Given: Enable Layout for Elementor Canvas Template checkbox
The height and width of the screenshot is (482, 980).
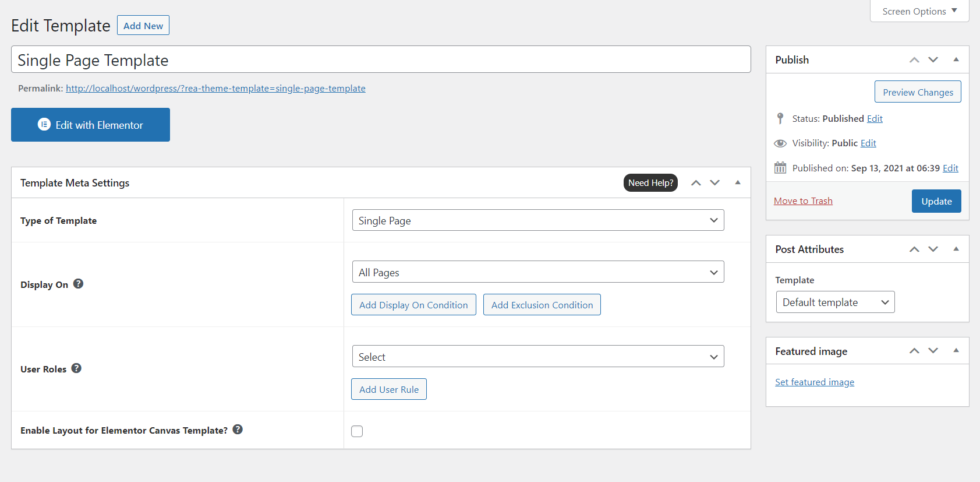Looking at the screenshot, I should (x=357, y=431).
